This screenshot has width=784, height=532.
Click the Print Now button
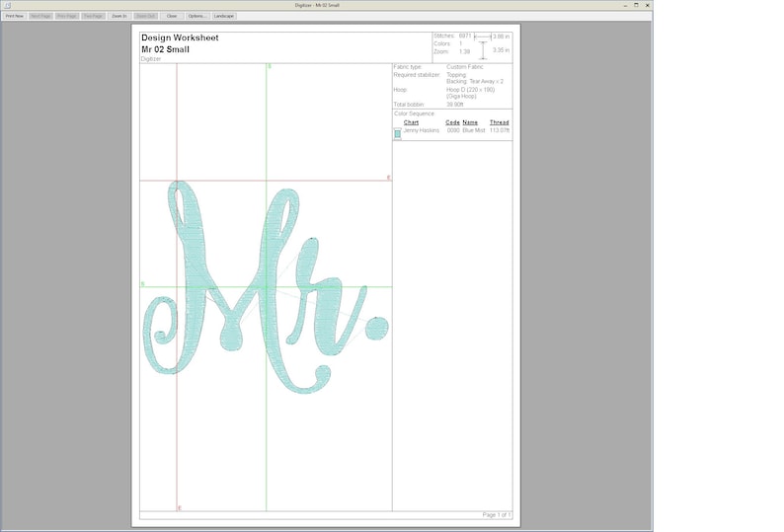click(15, 16)
